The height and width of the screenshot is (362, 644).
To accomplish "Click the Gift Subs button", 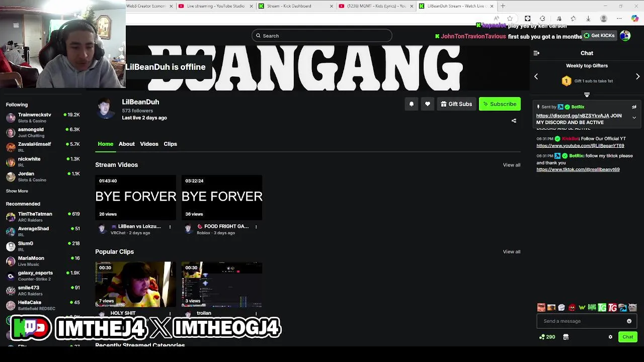I will pos(456,104).
